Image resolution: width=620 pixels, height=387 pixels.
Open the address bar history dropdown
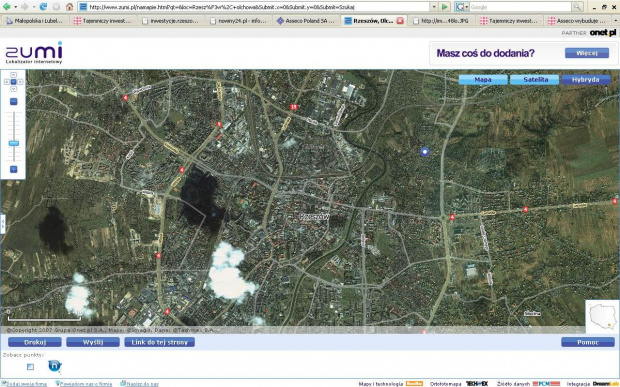[434, 7]
